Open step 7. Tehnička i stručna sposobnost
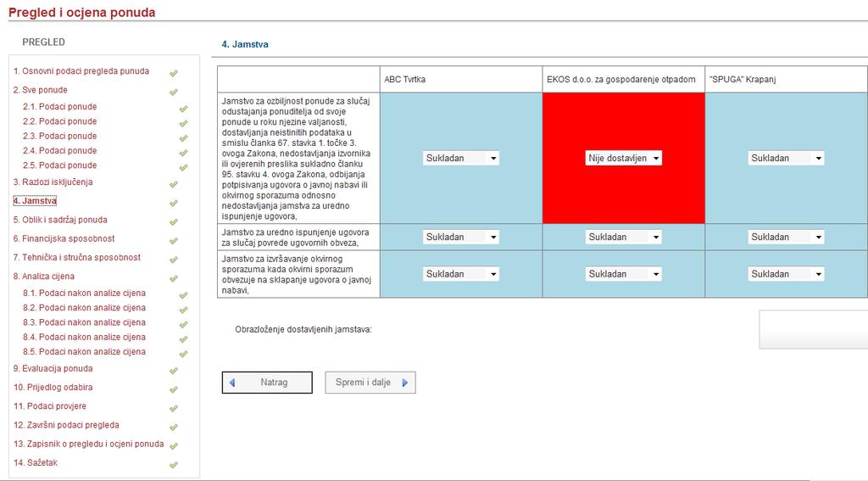This screenshot has height=481, width=868. 77,257
